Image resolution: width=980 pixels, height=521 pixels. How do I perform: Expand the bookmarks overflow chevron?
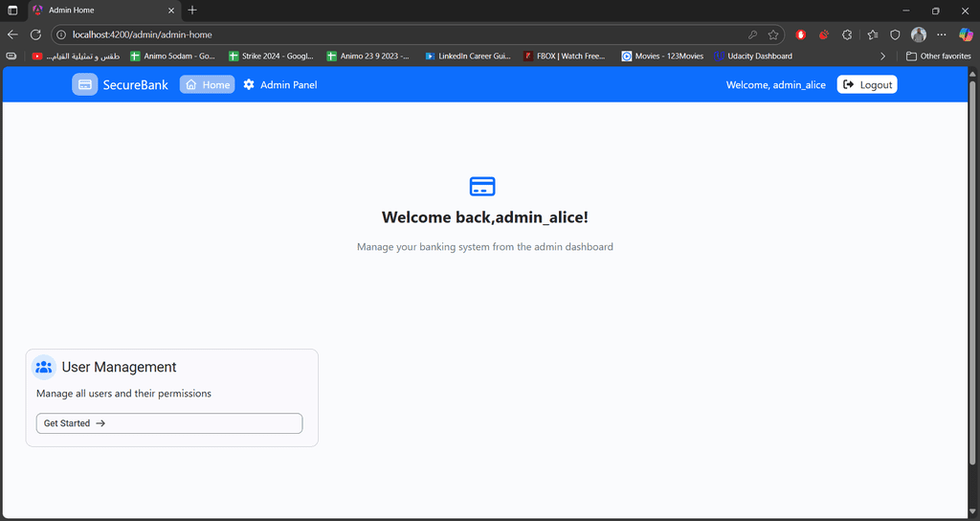[x=882, y=57]
